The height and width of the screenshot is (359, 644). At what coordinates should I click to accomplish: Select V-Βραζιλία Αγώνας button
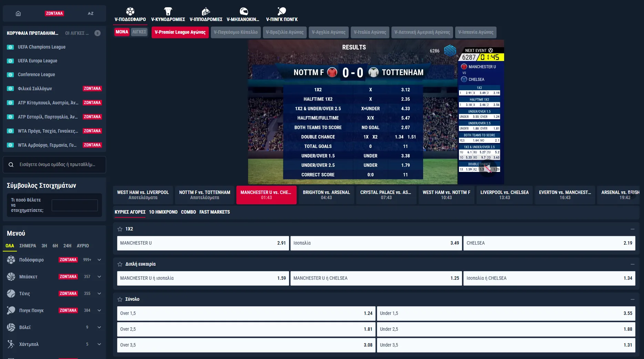285,32
